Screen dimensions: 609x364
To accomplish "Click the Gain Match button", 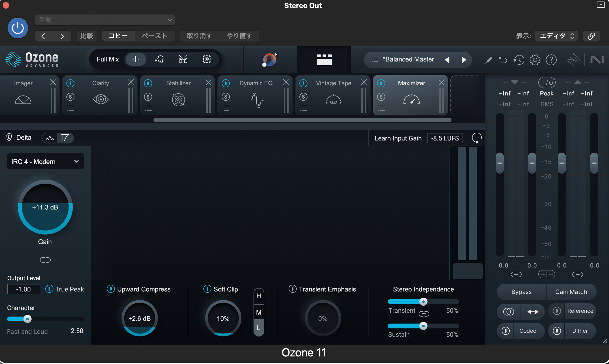I will point(571,292).
